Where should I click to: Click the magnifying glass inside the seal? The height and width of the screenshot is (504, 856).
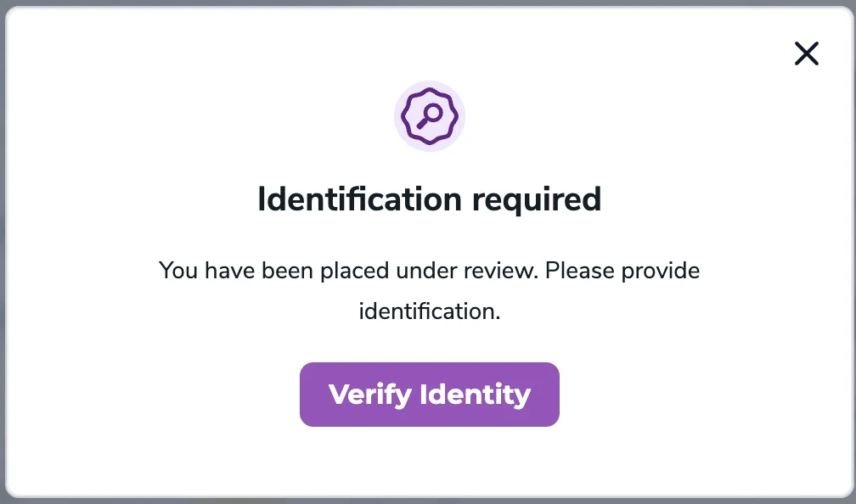point(431,114)
